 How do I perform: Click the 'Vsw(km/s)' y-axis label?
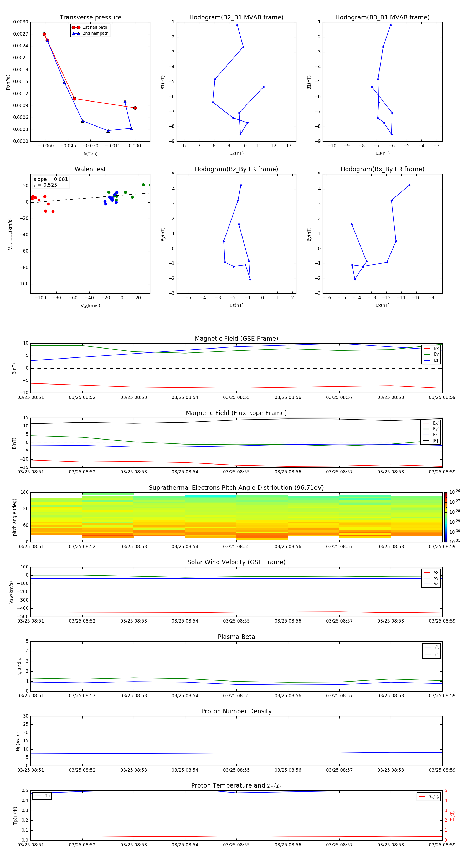tap(11, 592)
